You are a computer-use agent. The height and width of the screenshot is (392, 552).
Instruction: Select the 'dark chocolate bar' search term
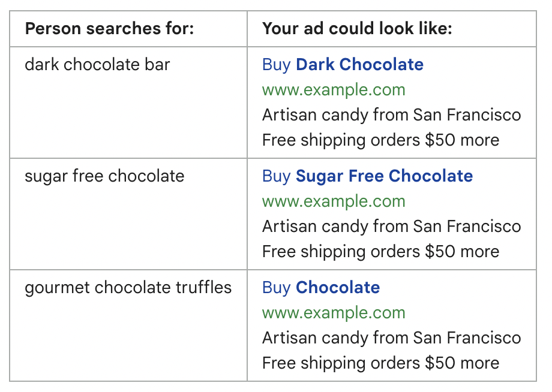pos(97,65)
